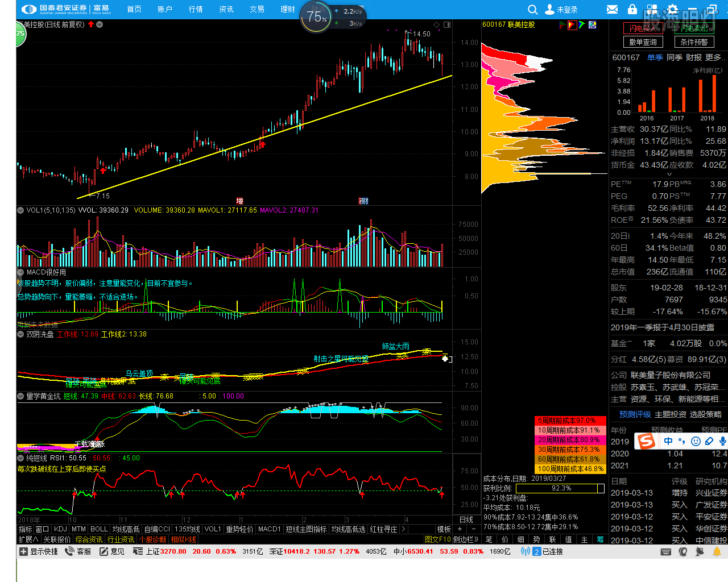
Task: Click the 条件预警 button
Action: (x=694, y=42)
